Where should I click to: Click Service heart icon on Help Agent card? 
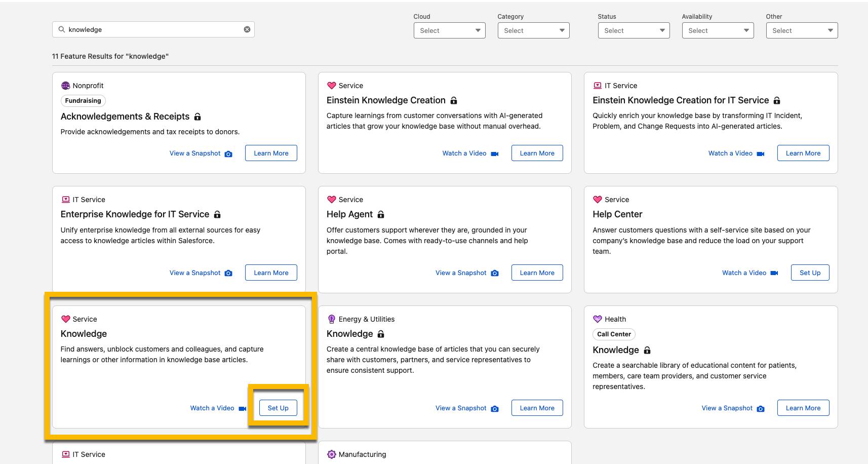[x=332, y=200]
